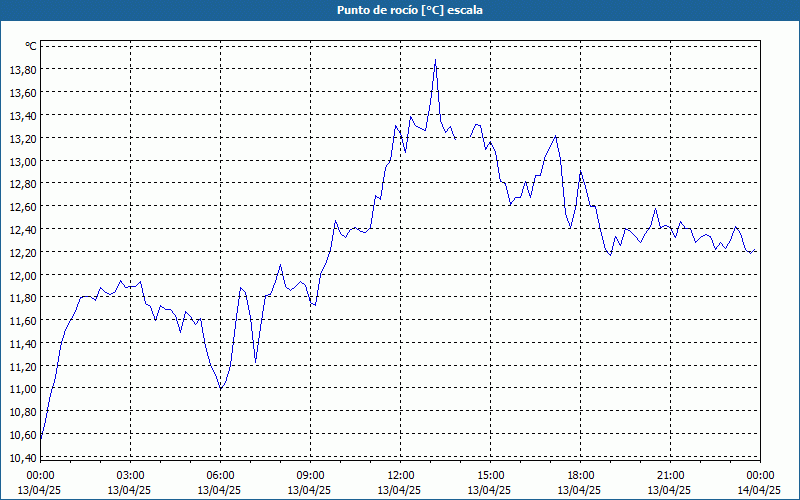The width and height of the screenshot is (800, 500).
Task: Click the 13,20 y-axis value
Action: pos(23,139)
